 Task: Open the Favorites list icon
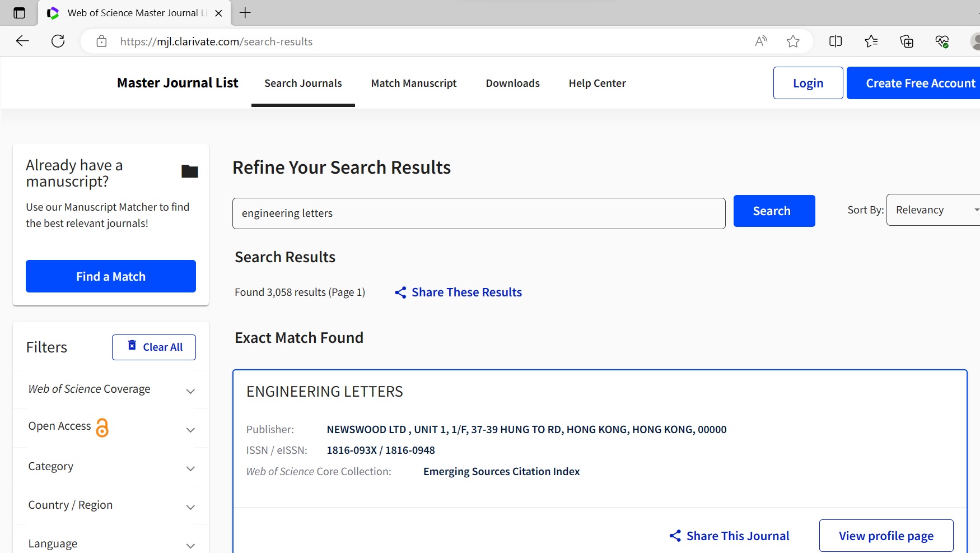871,41
